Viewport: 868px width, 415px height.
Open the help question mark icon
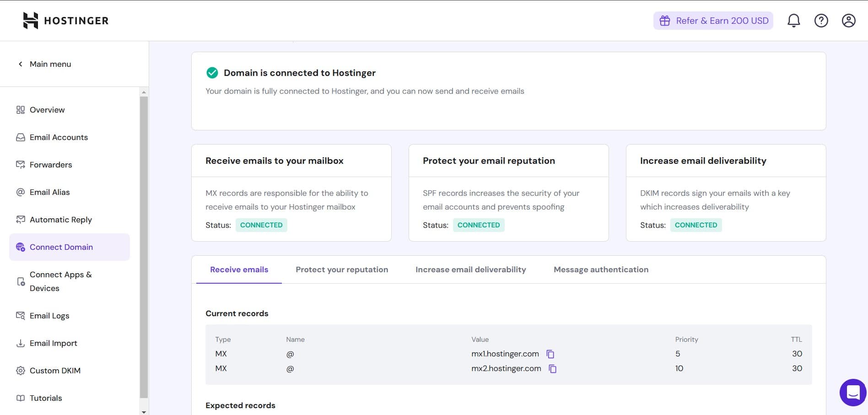click(x=821, y=21)
